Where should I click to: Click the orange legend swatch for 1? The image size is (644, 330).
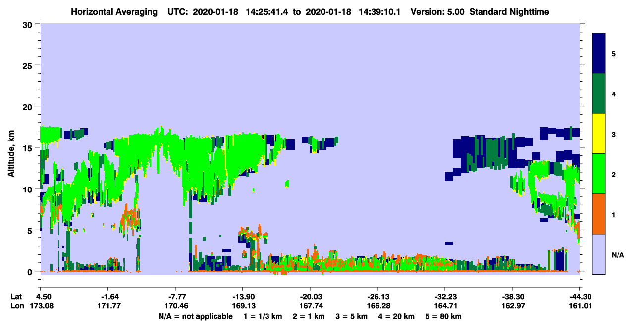(599, 214)
